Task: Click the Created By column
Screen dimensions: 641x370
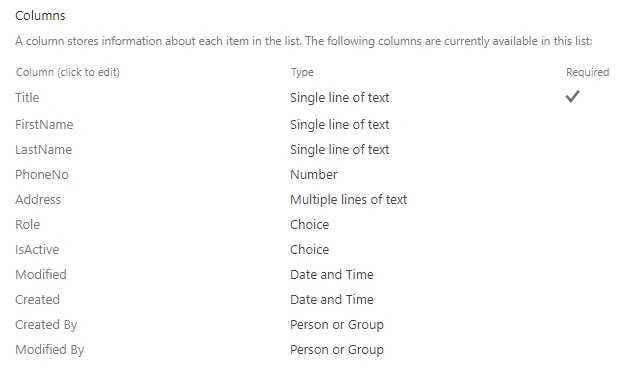Action: 46,325
